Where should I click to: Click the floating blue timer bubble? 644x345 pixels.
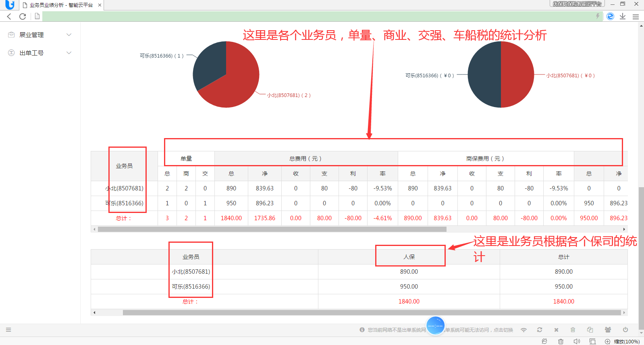click(x=435, y=326)
